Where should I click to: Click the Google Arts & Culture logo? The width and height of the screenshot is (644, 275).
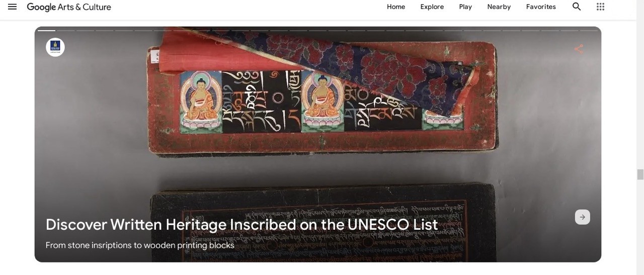69,7
